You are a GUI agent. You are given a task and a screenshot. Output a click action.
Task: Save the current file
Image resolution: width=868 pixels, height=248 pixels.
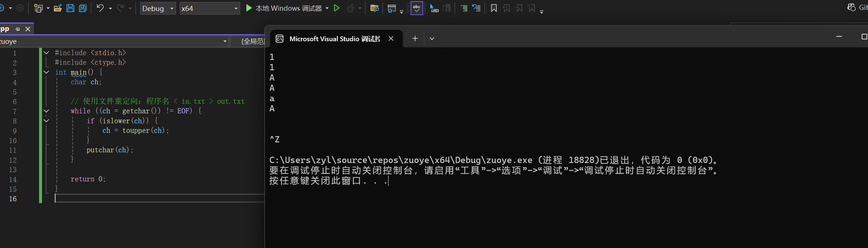pyautogui.click(x=70, y=8)
